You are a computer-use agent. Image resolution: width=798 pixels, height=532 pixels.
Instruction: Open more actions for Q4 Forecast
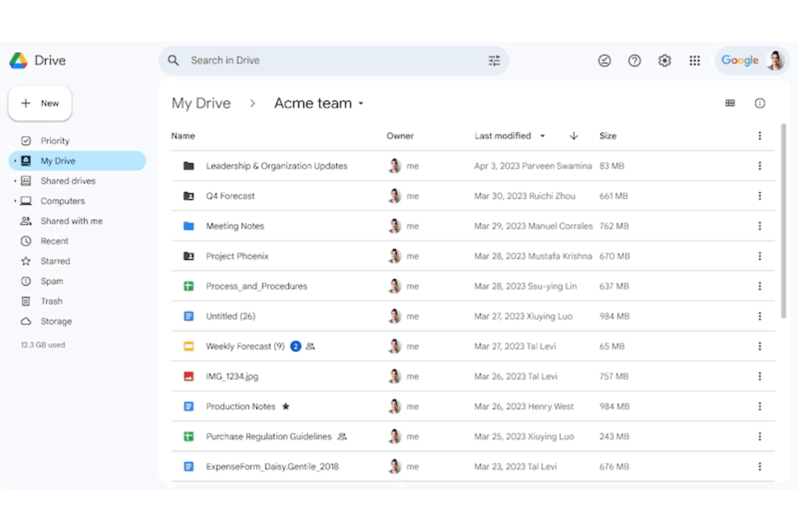[760, 196]
